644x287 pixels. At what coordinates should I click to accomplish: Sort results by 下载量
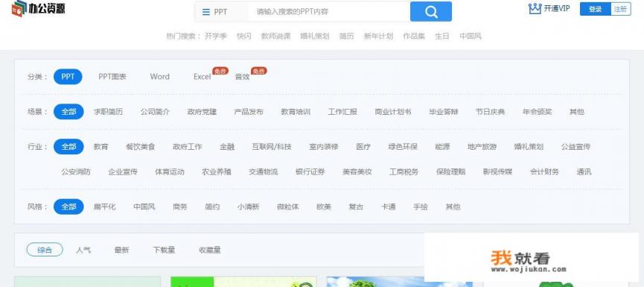164,250
